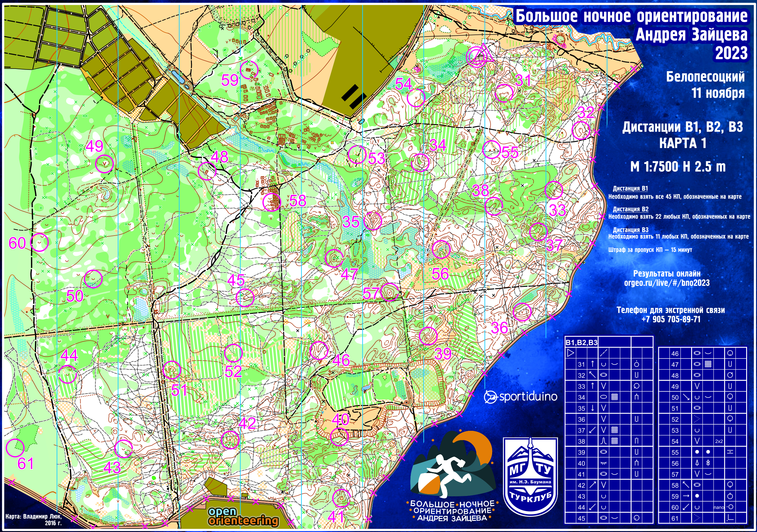The height and width of the screenshot is (532, 757).
Task: Click the 'Дистанции В1, В2, В3' text
Action: click(682, 127)
